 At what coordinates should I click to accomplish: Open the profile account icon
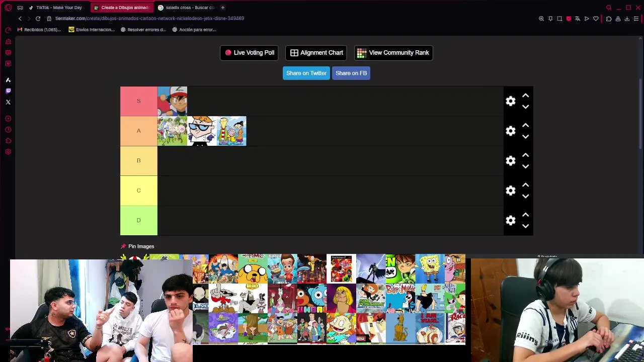pyautogui.click(x=618, y=19)
